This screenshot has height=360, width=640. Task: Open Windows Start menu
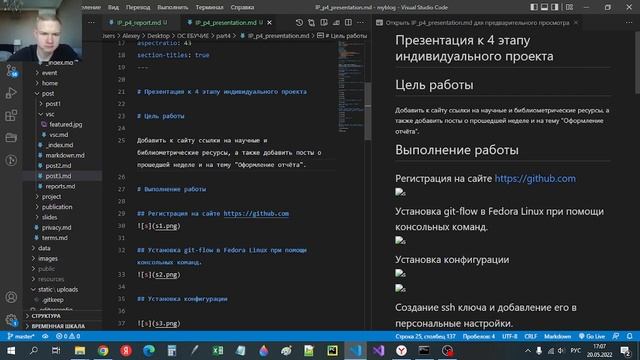[x=11, y=351]
